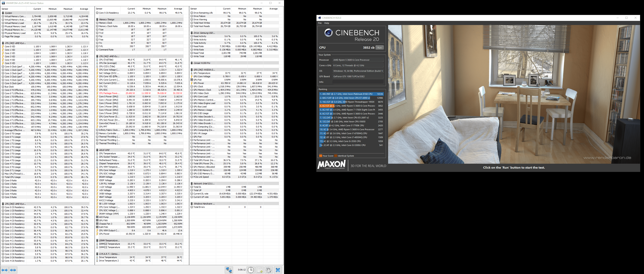Select the CPU Core Power (SVI2) sensor row
This screenshot has height=274, width=644.
pyautogui.click(x=140, y=117)
